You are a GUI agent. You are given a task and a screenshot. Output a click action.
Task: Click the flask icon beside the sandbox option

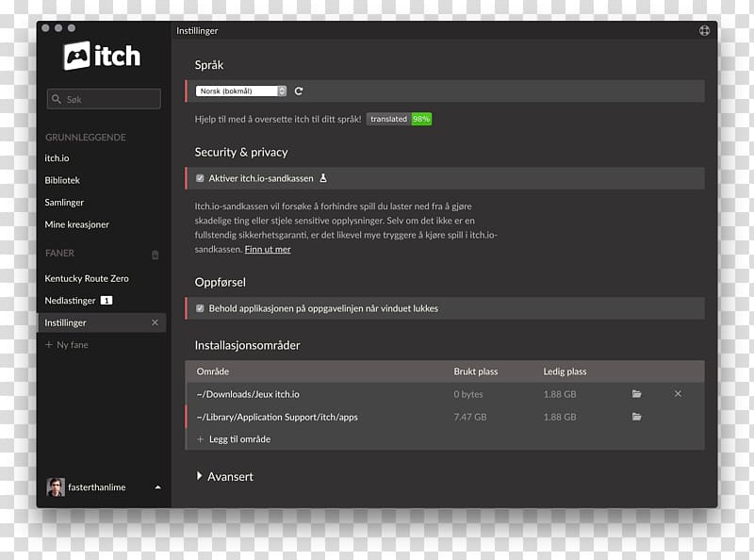click(x=322, y=178)
